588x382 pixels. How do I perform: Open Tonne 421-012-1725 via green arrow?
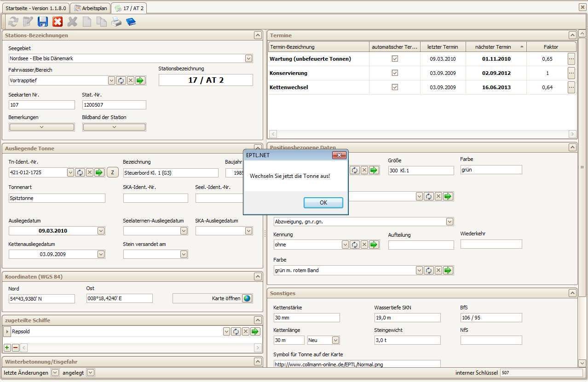[x=99, y=172]
